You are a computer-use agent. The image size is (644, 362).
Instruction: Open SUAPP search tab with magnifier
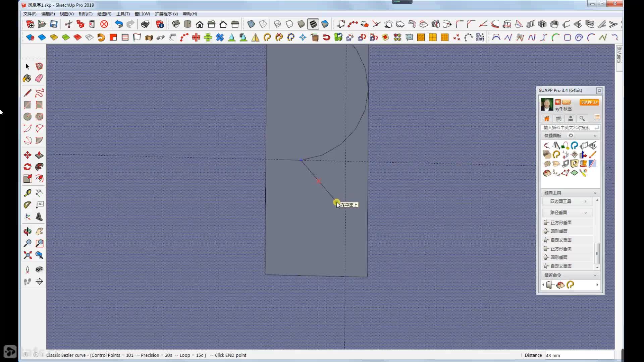click(x=582, y=119)
